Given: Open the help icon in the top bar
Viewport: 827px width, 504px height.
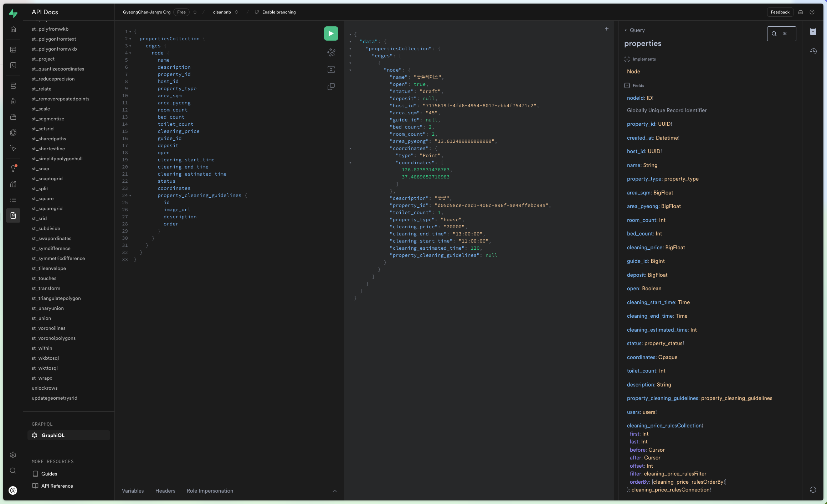Looking at the screenshot, I should click(x=812, y=12).
